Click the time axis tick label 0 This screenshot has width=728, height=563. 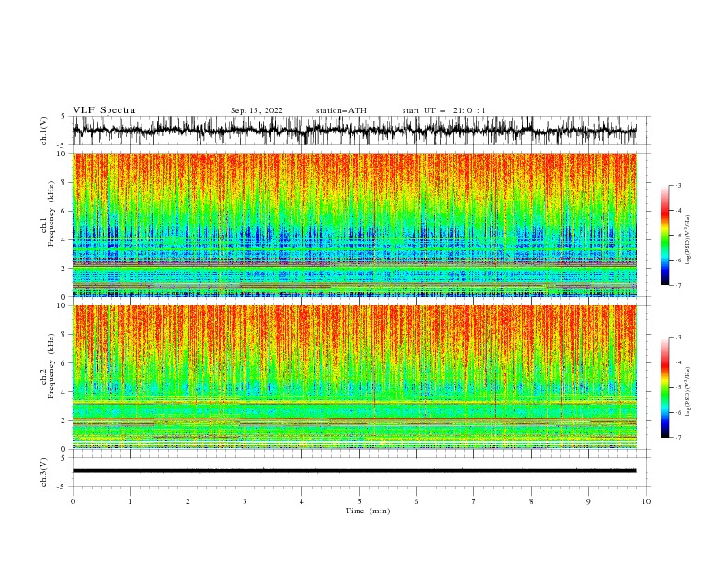73,501
